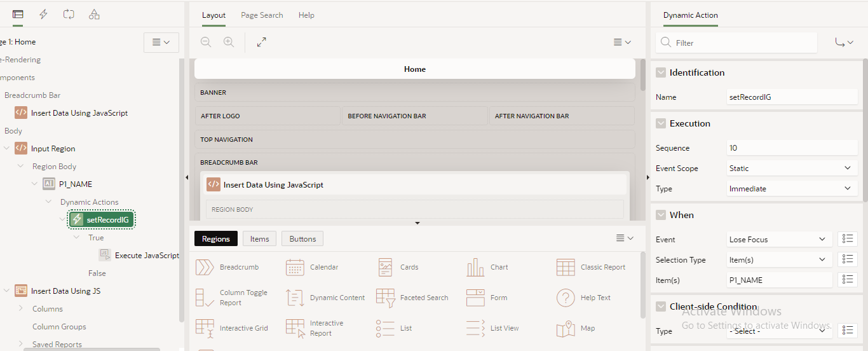Collapse the Execution property group
Image resolution: width=868 pixels, height=351 pixels.
click(x=661, y=123)
